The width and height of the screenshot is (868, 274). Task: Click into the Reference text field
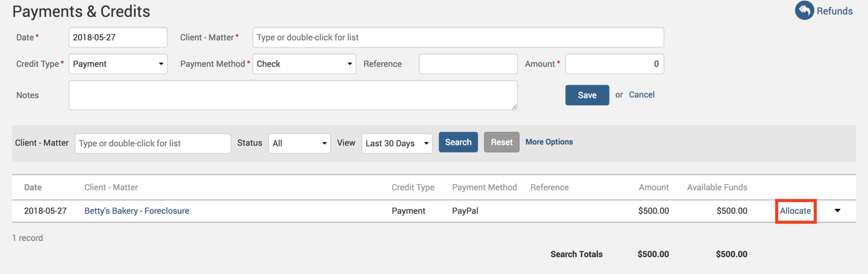468,64
